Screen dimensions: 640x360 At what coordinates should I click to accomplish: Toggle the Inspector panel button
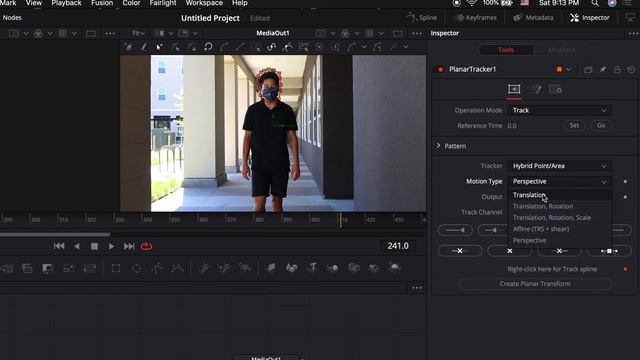click(x=590, y=18)
